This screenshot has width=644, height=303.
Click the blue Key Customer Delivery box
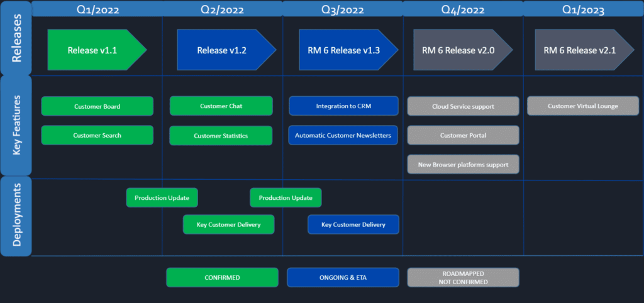[x=353, y=224]
